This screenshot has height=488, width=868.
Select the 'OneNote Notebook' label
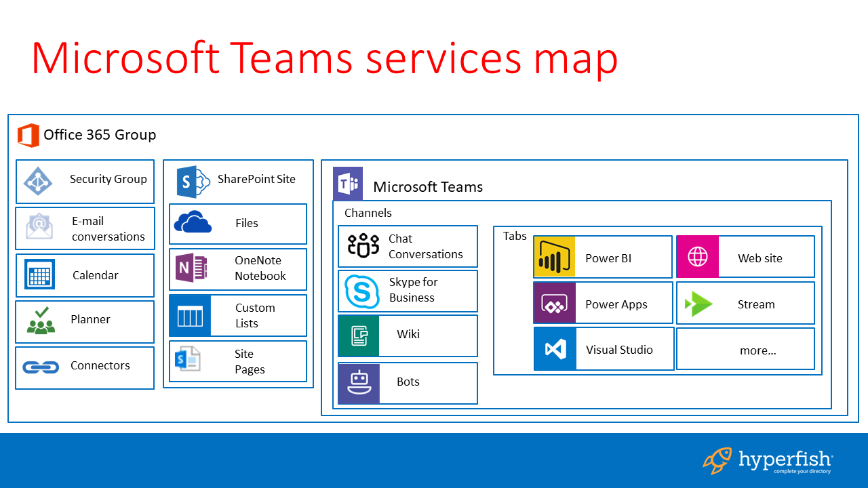[260, 268]
